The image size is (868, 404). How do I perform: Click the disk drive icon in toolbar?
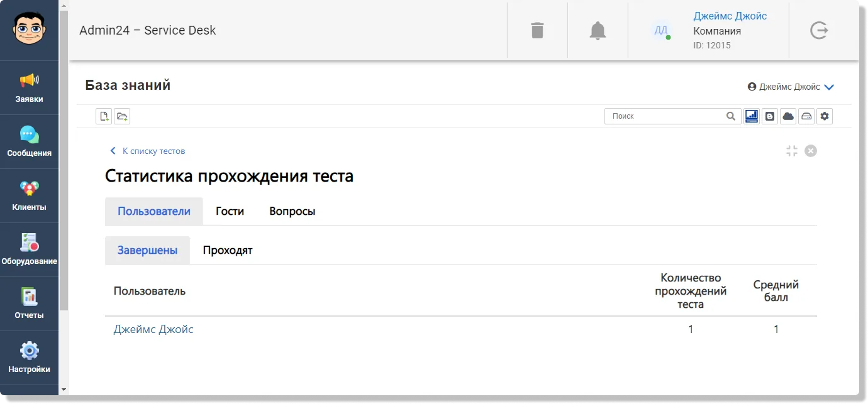click(x=806, y=116)
